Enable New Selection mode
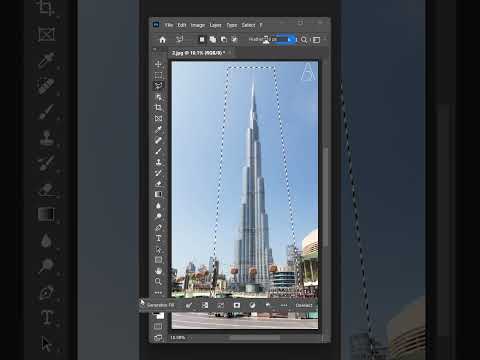The height and width of the screenshot is (360, 480). 202,40
